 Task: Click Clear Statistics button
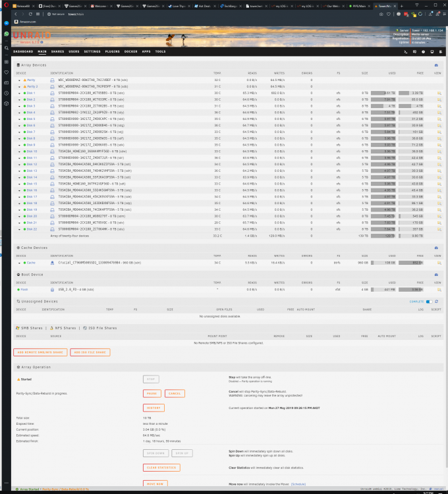tap(161, 468)
